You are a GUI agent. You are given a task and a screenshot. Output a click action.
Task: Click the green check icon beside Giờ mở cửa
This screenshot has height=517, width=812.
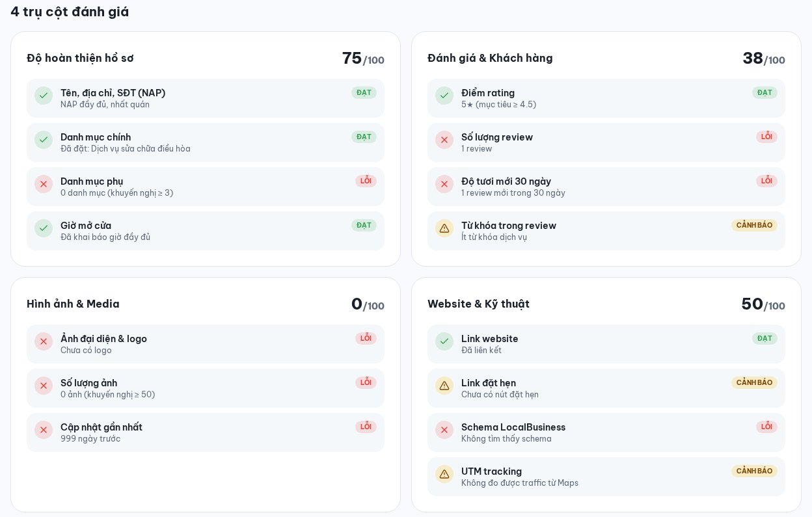pyautogui.click(x=44, y=228)
